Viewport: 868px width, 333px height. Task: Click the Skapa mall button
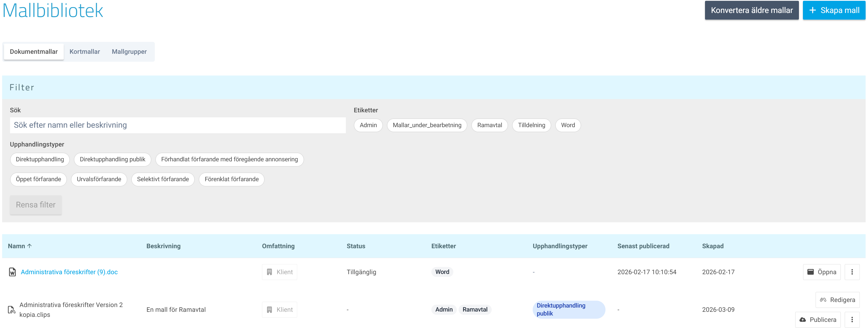(x=834, y=10)
